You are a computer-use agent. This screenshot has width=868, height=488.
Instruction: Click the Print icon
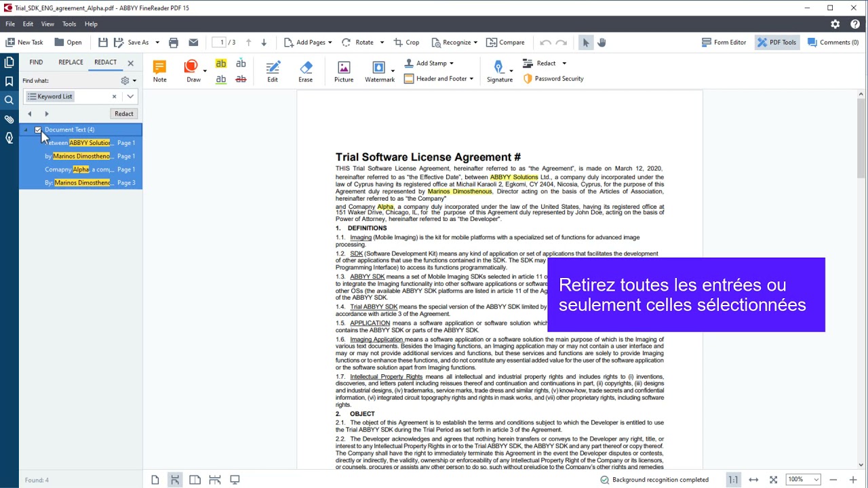174,42
